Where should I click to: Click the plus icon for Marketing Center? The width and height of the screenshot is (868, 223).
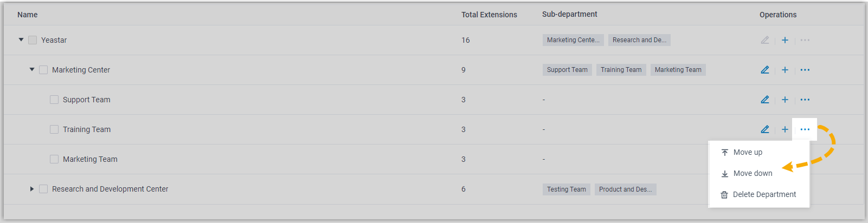click(785, 70)
